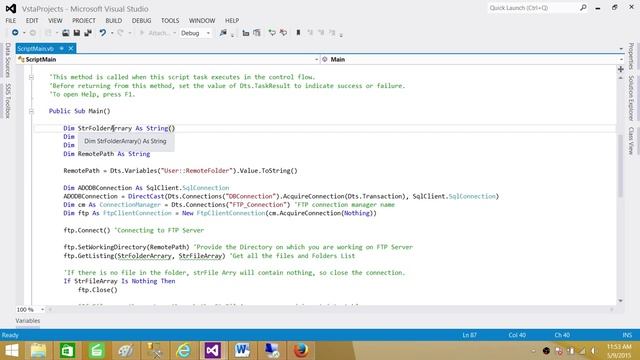Pin the ScriptMain.vb tab

[x=62, y=48]
